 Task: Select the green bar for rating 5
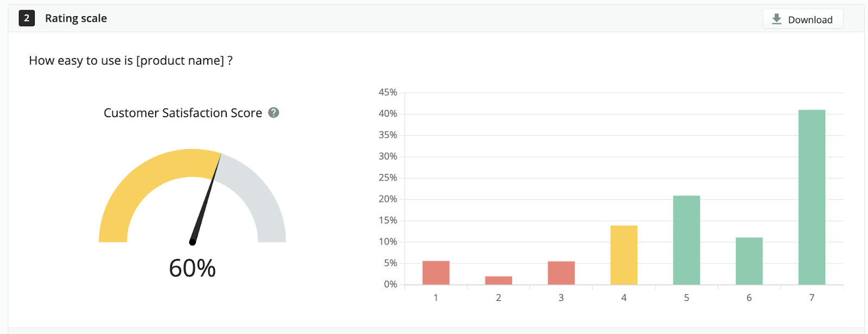click(x=686, y=240)
